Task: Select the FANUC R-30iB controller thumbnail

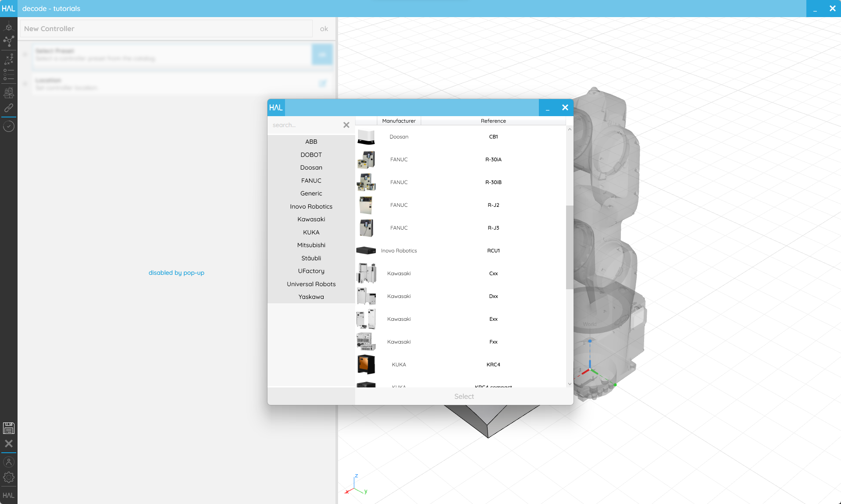Action: tap(366, 182)
